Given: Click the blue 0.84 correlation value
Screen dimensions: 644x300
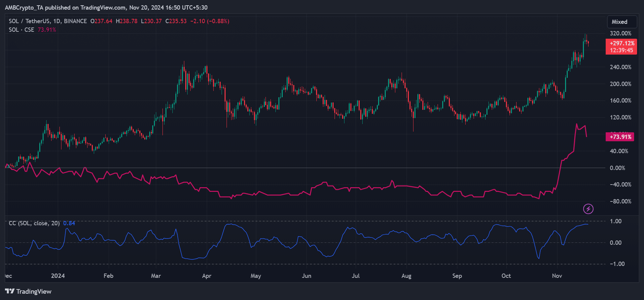Looking at the screenshot, I should tap(69, 223).
